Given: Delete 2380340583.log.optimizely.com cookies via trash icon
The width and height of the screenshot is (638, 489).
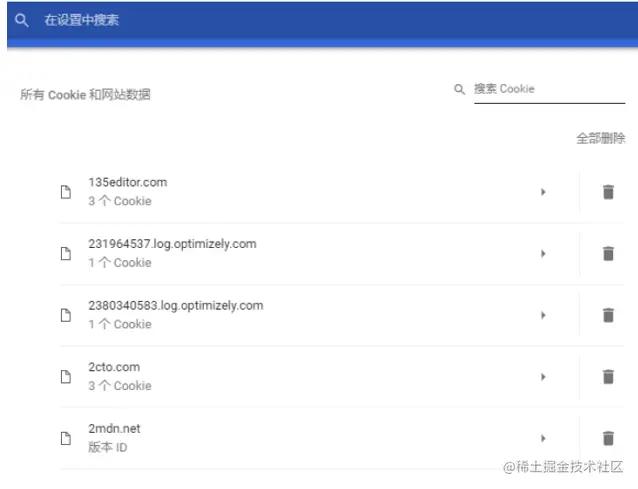Looking at the screenshot, I should (x=608, y=315).
